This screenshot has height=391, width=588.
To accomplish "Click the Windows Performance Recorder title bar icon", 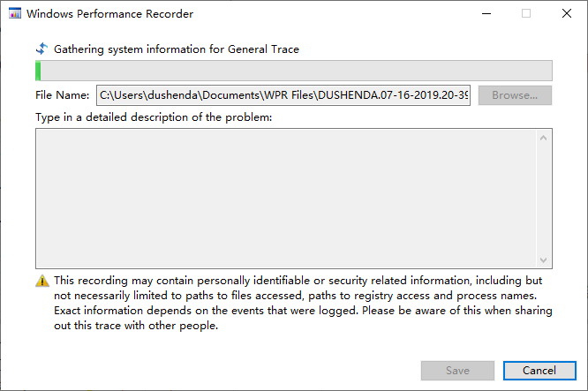I will click(x=14, y=14).
